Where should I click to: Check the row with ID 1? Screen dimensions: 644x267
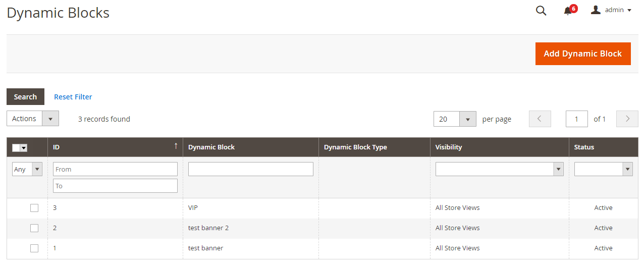click(x=34, y=248)
